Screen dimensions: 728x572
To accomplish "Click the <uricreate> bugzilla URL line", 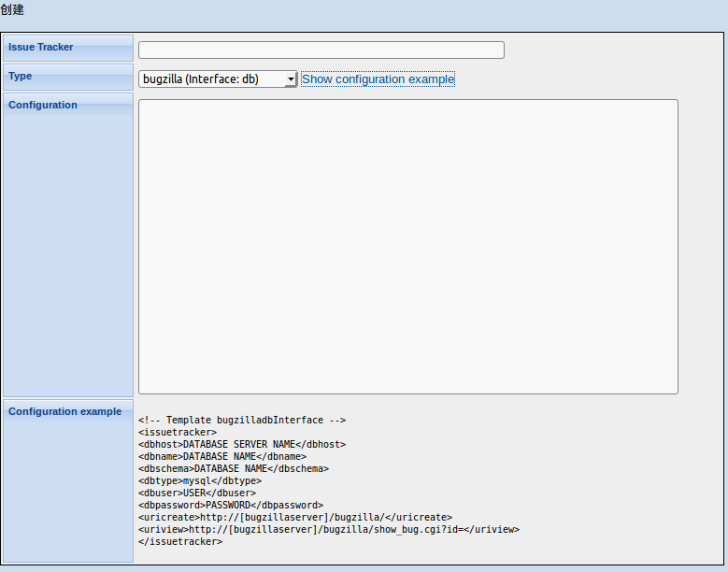I will 295,517.
